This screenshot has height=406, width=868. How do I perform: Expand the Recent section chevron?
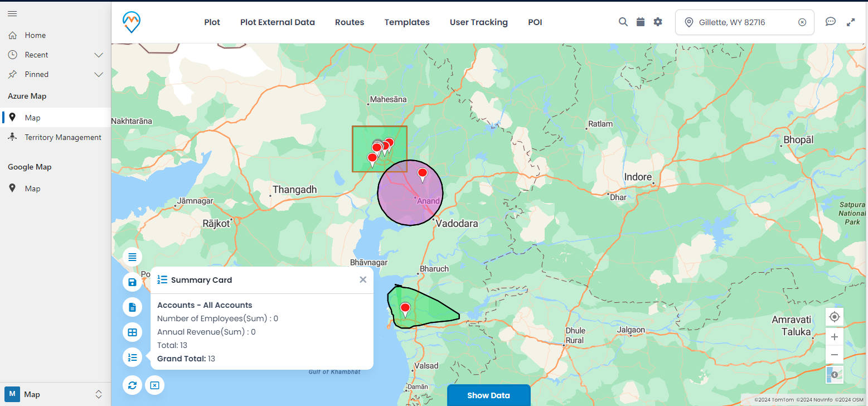pos(99,55)
